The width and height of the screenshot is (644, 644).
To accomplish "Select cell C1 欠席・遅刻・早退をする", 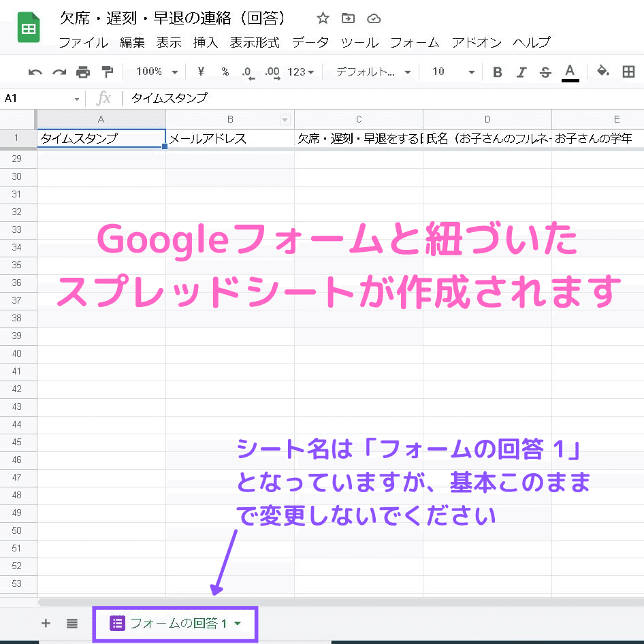I will point(359,138).
